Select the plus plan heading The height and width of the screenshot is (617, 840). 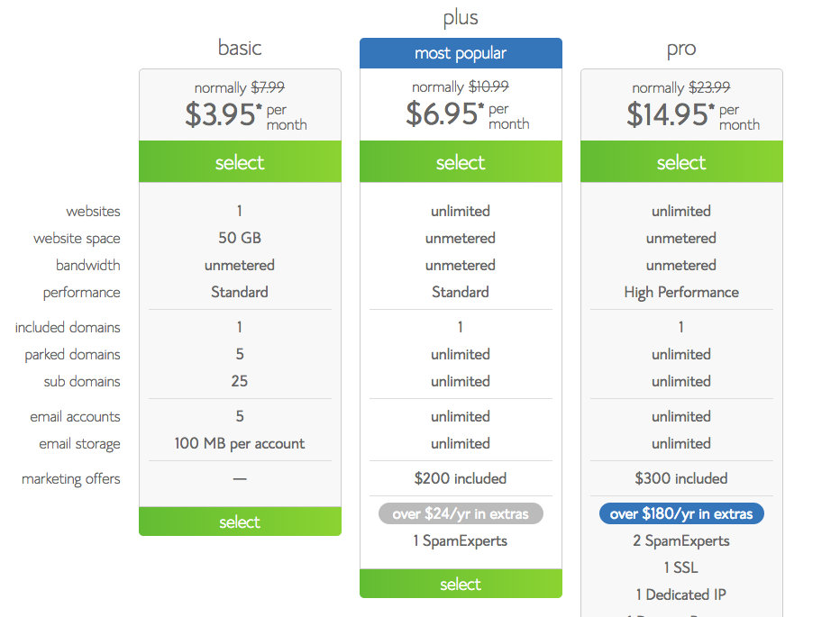tap(461, 17)
